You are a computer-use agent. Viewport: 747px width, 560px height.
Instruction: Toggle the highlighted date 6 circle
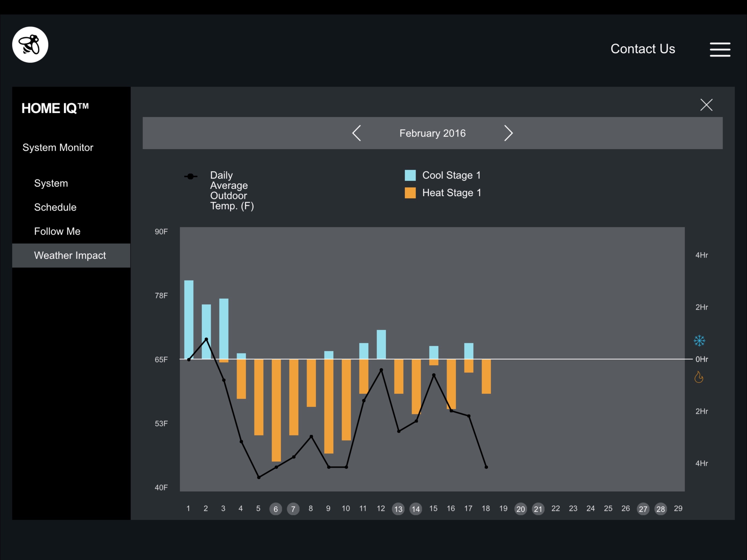tap(276, 509)
